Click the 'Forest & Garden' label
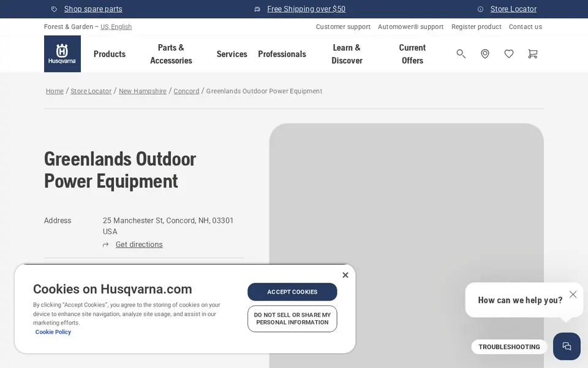Viewport: 588px width, 368px height. (68, 26)
